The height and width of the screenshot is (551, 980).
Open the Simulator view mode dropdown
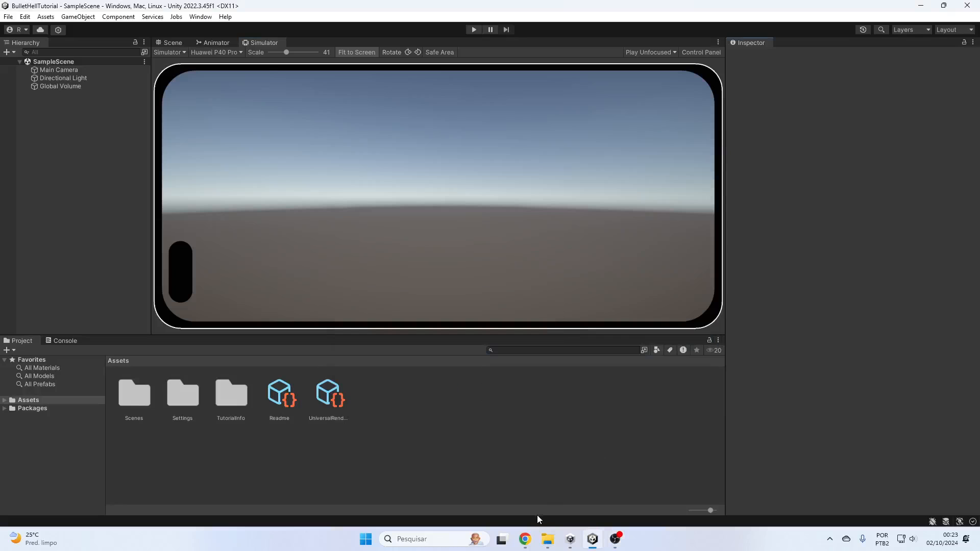pyautogui.click(x=169, y=52)
